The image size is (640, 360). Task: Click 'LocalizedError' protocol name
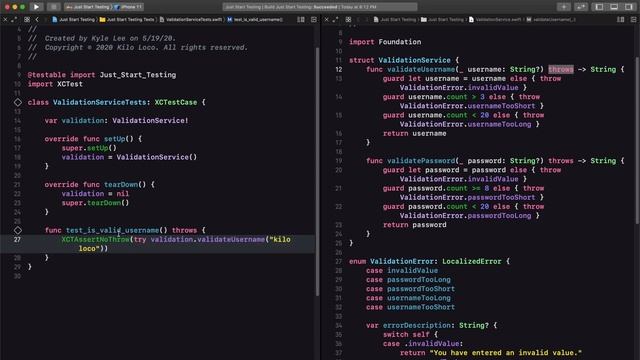click(x=472, y=262)
